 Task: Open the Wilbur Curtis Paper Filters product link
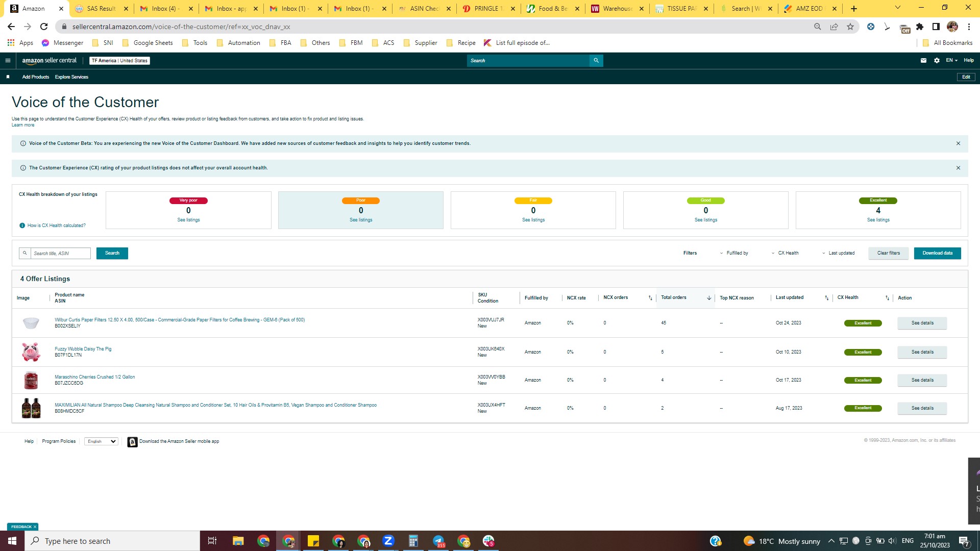[180, 320]
